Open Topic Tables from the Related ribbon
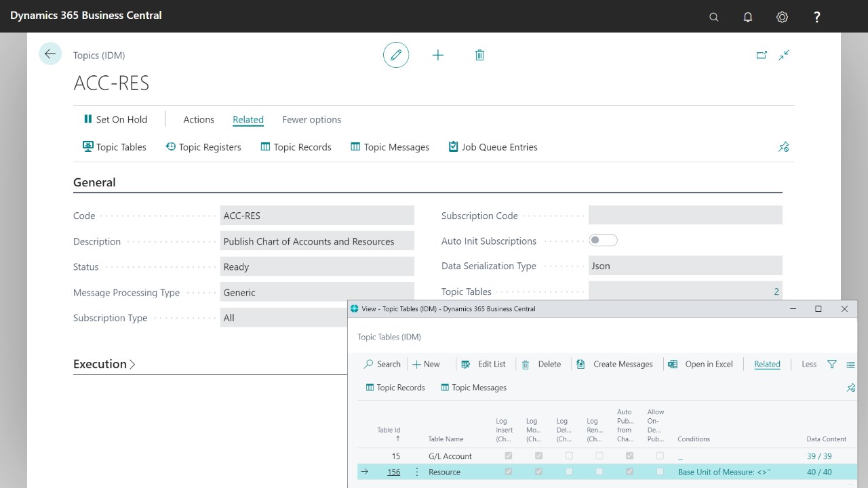Image resolution: width=868 pixels, height=488 pixels. click(x=115, y=147)
